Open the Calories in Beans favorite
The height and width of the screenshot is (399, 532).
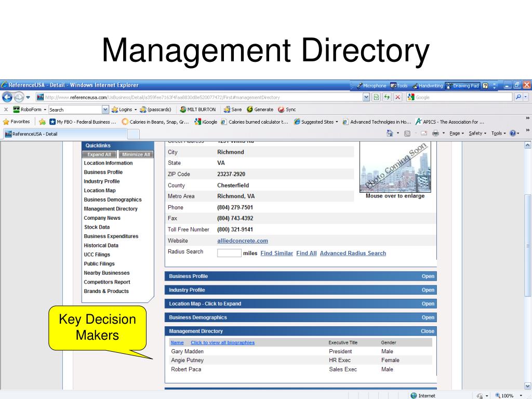coord(155,122)
